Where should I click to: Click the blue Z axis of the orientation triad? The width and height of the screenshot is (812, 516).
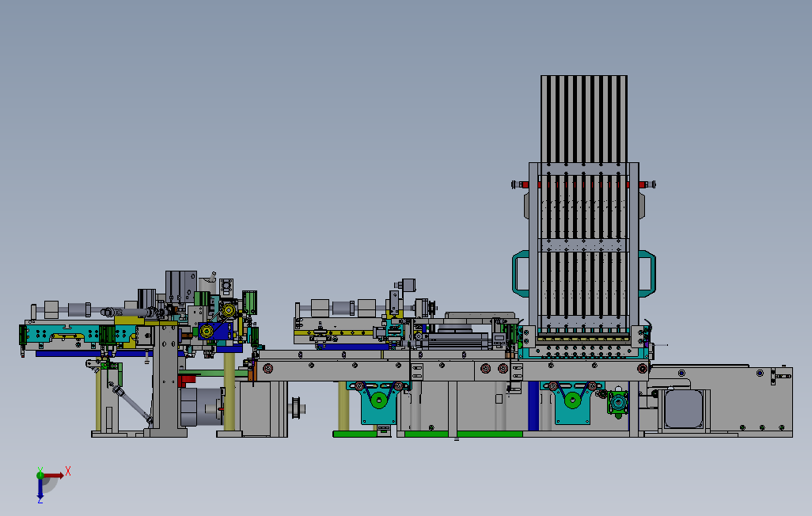point(40,491)
